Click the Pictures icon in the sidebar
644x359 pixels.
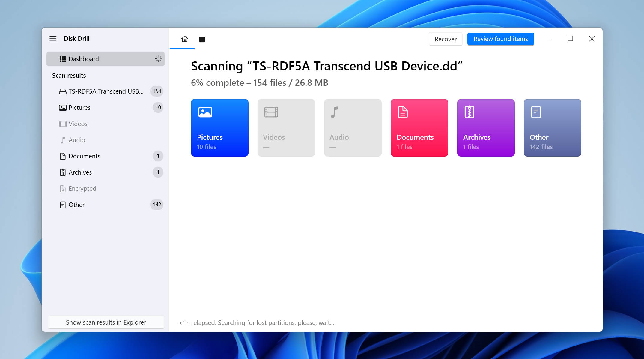[x=63, y=108]
